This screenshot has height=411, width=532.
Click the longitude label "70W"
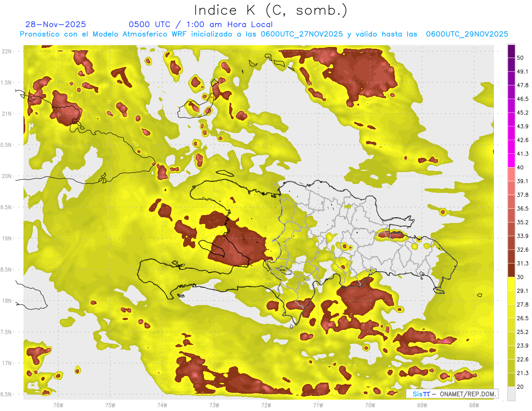tap(370, 405)
